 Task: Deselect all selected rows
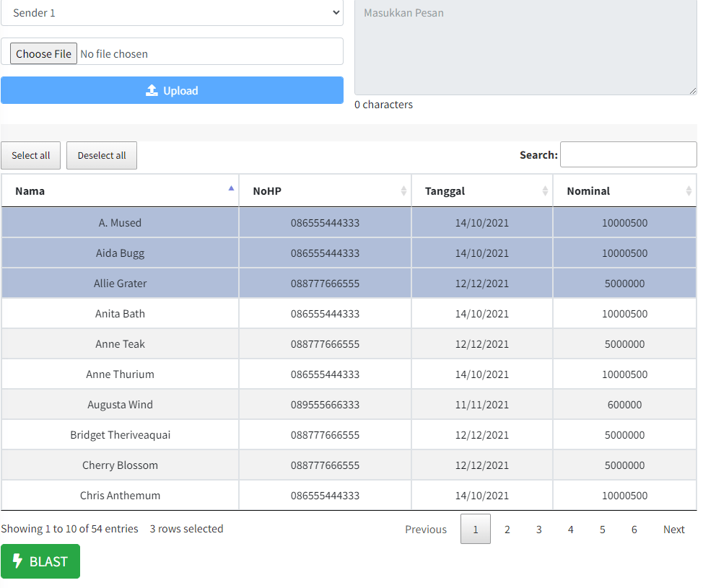pyautogui.click(x=101, y=155)
